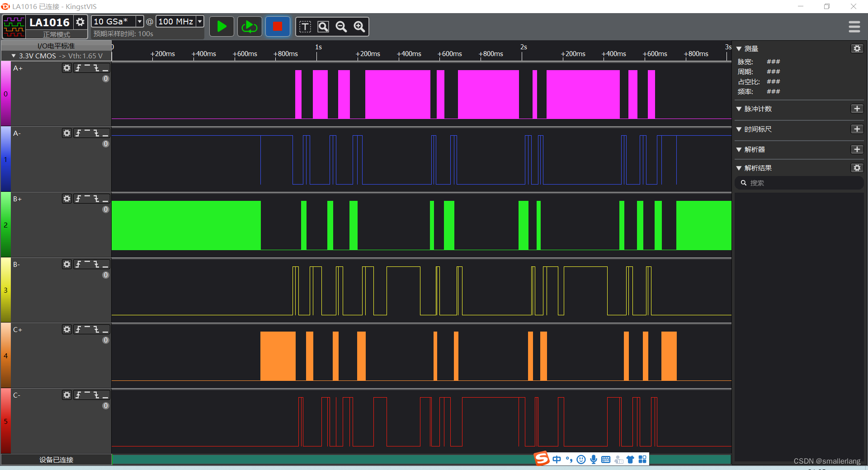Set falling edge trigger on channel B+
868x470 pixels.
pos(96,199)
